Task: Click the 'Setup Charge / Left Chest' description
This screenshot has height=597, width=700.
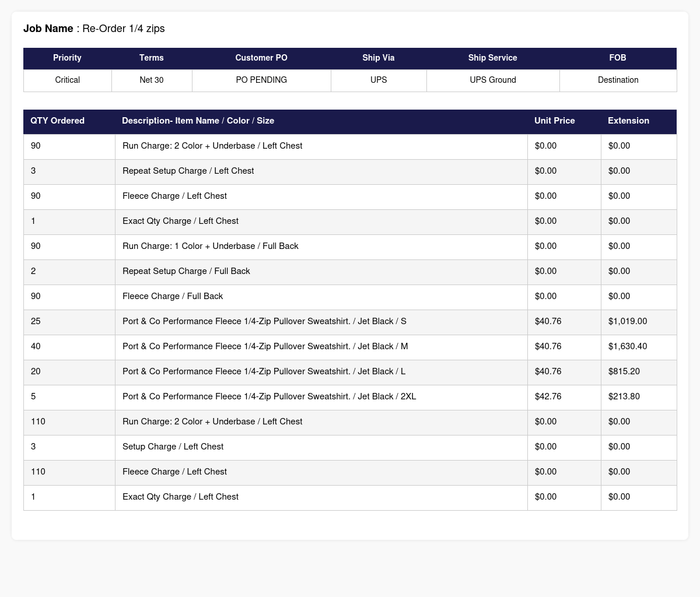Action: click(x=173, y=447)
